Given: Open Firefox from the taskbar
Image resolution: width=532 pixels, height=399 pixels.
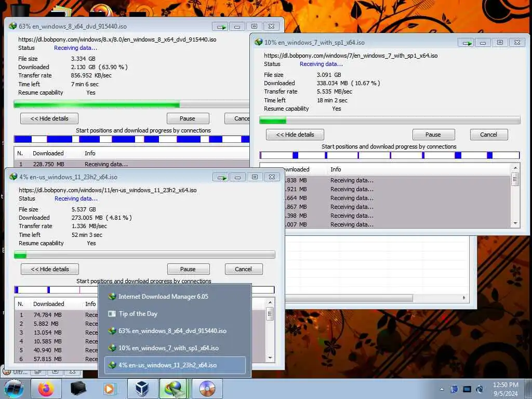Looking at the screenshot, I should click(46, 389).
